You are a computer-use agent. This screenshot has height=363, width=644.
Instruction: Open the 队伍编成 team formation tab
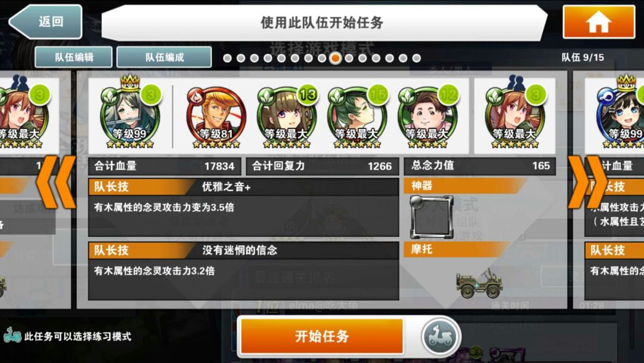tap(165, 57)
